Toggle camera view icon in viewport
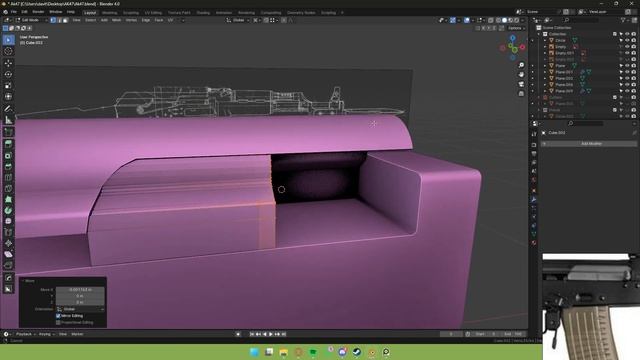The width and height of the screenshot is (640, 360). [521, 84]
